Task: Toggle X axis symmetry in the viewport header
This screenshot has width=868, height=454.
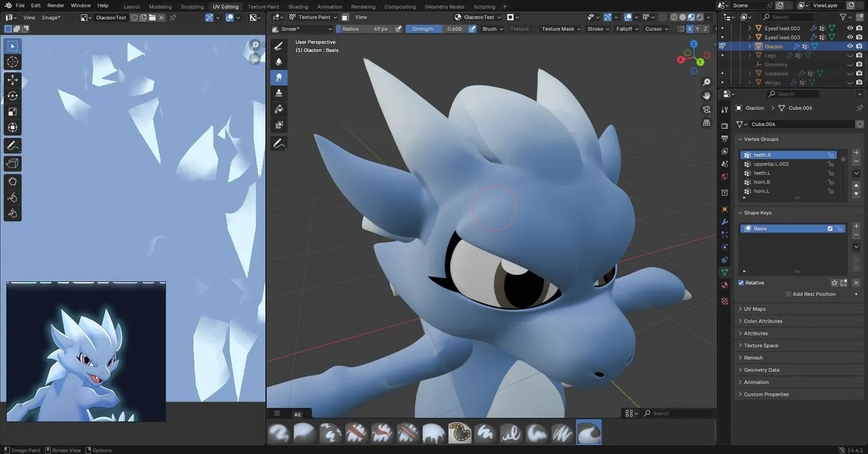Action: [690, 29]
